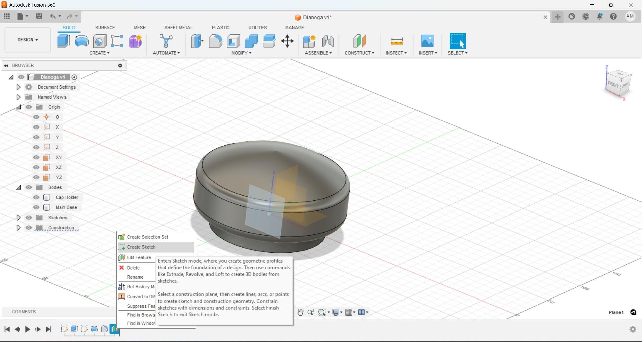This screenshot has width=644, height=342.
Task: Choose Create Sketch from context menu
Action: coord(156,247)
